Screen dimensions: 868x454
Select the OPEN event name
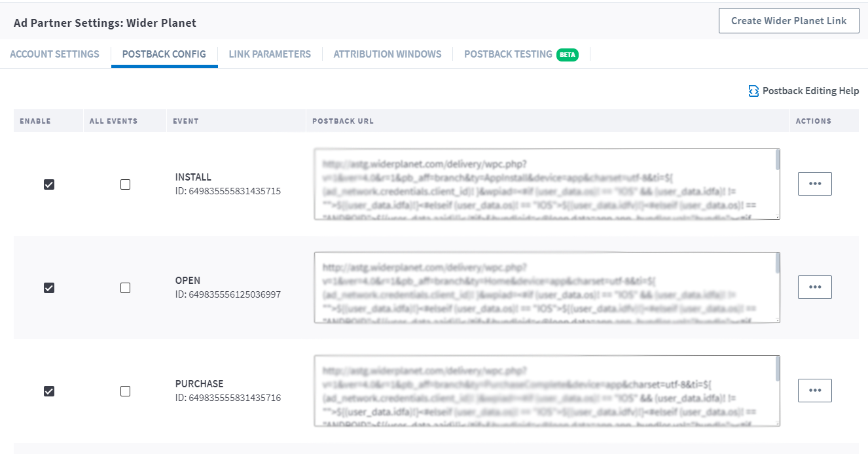point(188,281)
